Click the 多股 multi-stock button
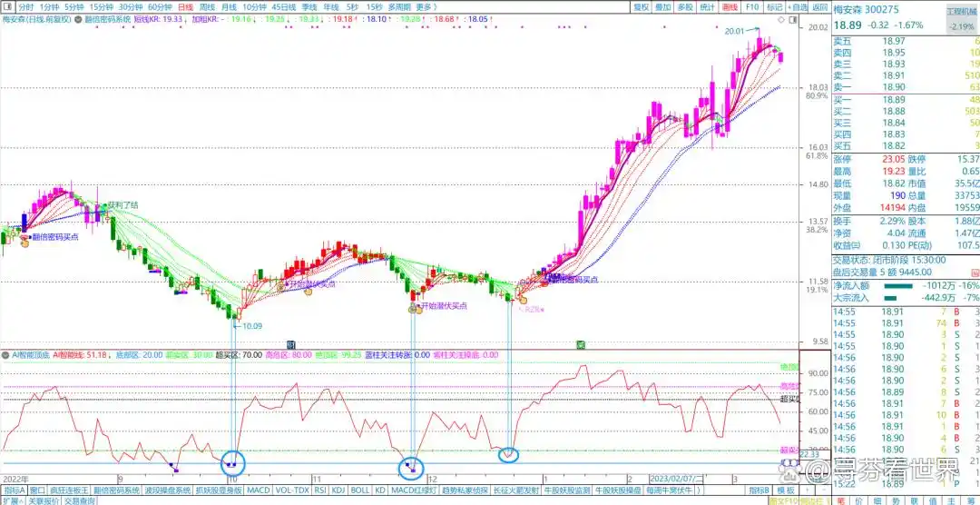Viewport: 980px width, 505px height. (x=685, y=7)
